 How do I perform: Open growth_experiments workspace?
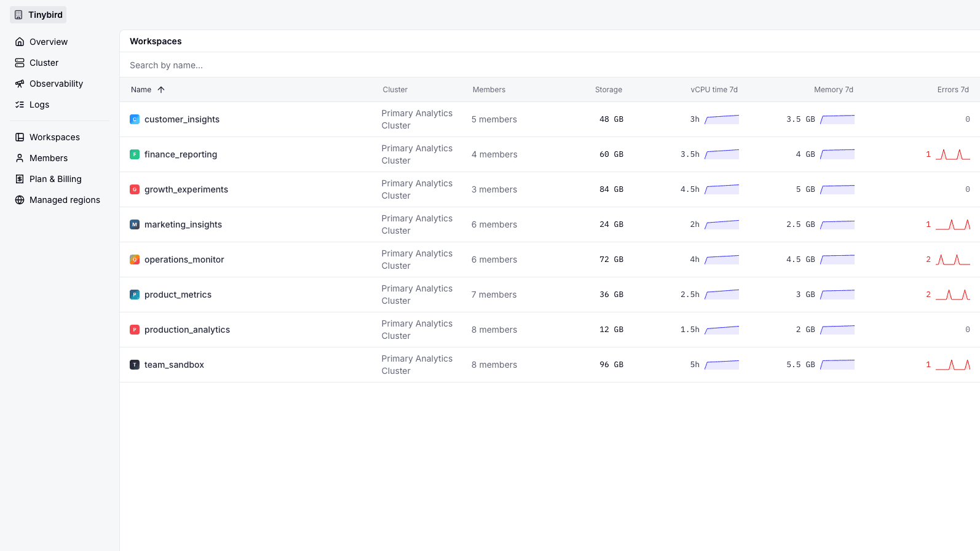[186, 189]
